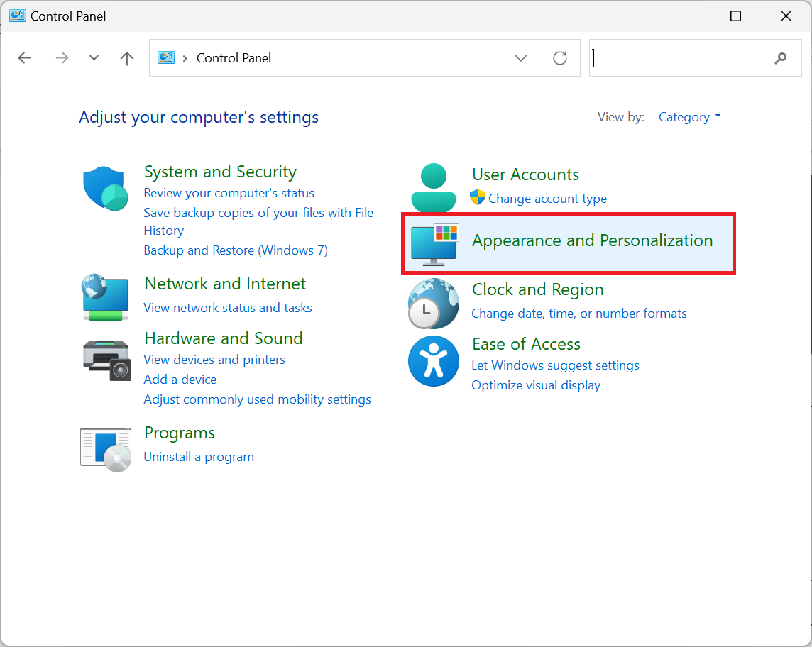Click the search magnifier icon
The width and height of the screenshot is (812, 647).
(x=780, y=58)
